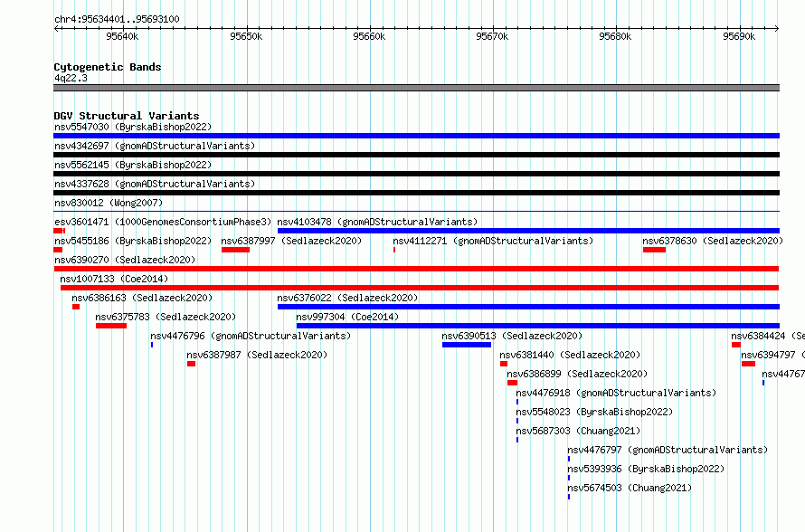
Task: Open variant nsv6376022 (Sedlazeck2020)
Action: coord(347,298)
